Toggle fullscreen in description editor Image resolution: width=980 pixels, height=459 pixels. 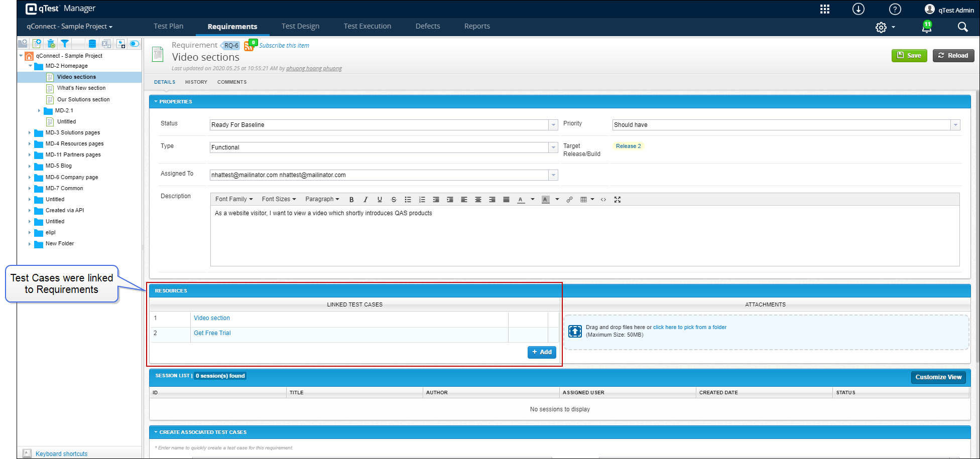tap(618, 200)
